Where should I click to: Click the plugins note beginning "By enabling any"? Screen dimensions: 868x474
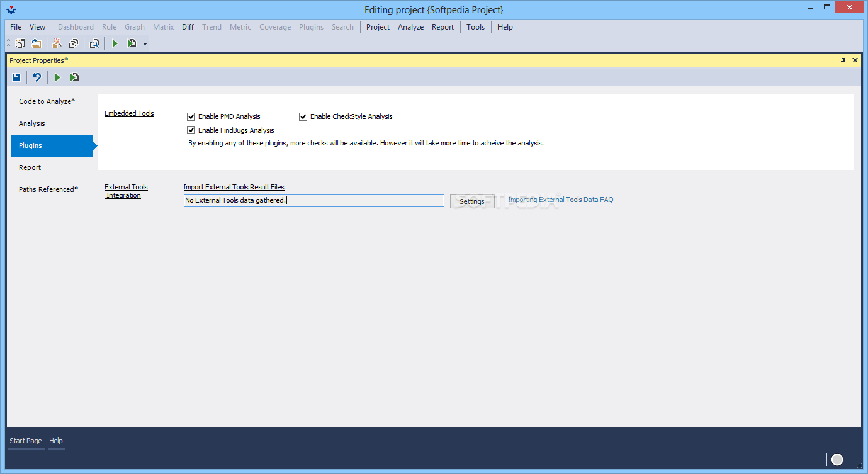click(366, 143)
